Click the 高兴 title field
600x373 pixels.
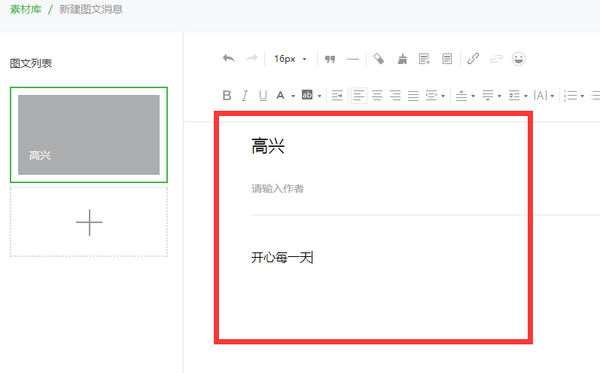click(268, 146)
